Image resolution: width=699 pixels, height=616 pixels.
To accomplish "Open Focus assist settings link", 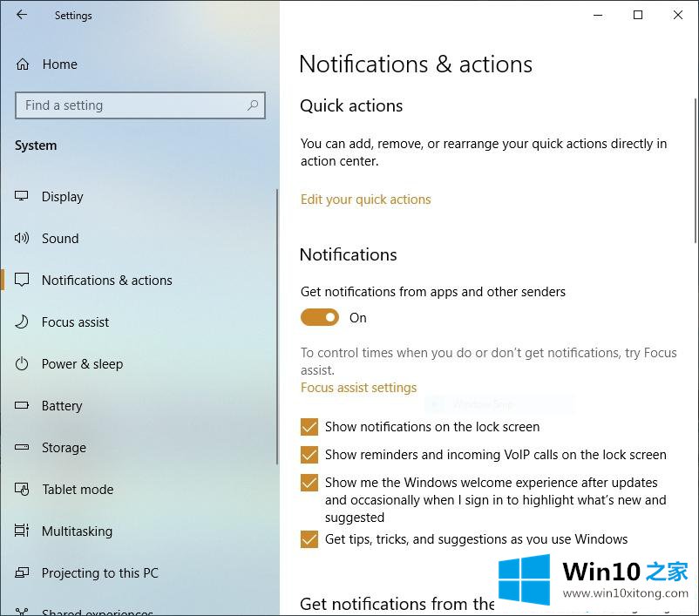I will coord(358,388).
